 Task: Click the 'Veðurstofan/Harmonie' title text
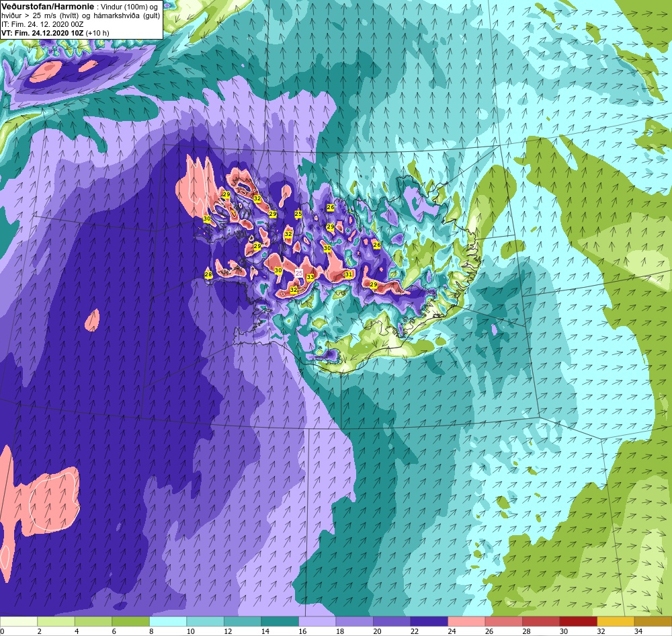click(x=48, y=7)
